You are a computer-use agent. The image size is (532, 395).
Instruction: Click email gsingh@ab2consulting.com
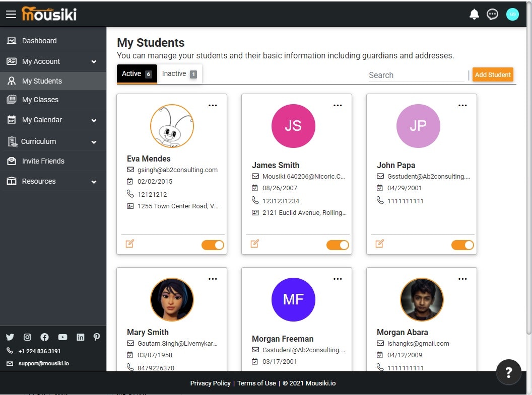pyautogui.click(x=177, y=170)
